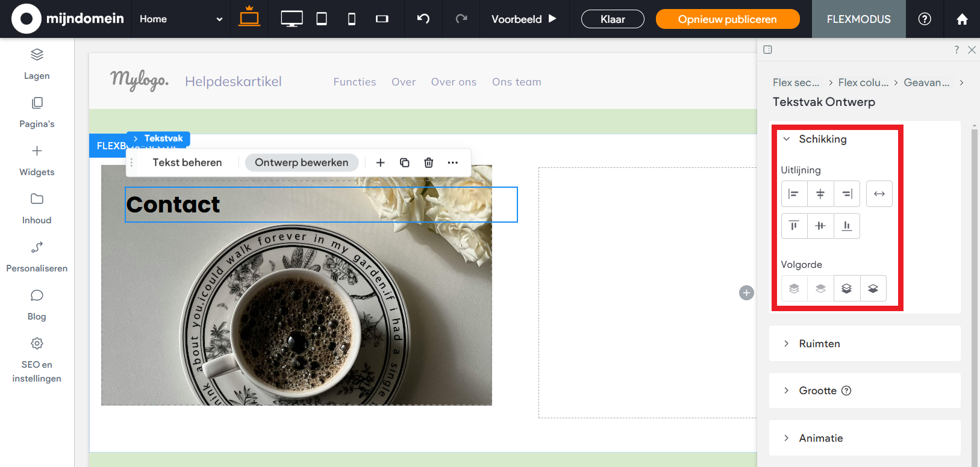Switch to the landscape mobile view
The width and height of the screenshot is (980, 467).
point(382,19)
